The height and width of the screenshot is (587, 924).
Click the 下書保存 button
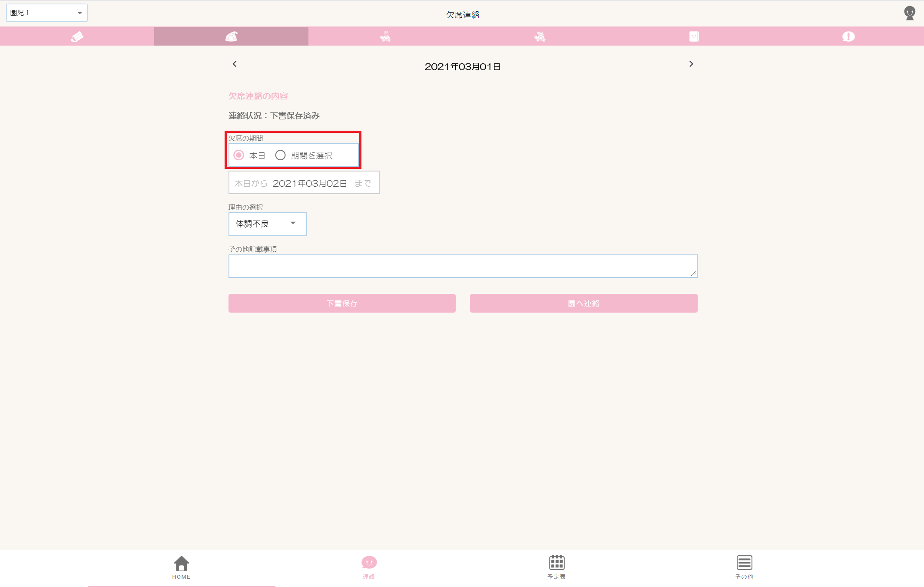point(342,303)
